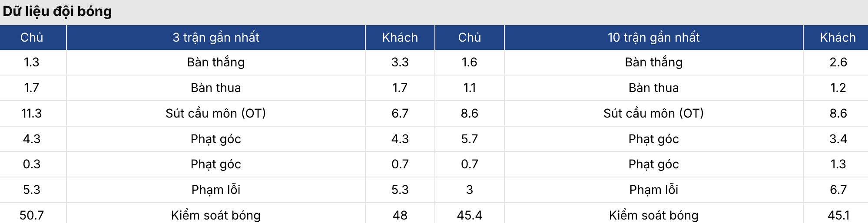The height and width of the screenshot is (223, 868).
Task: Click Chủ header beside "3 trận gần nhất"
Action: coord(32,37)
